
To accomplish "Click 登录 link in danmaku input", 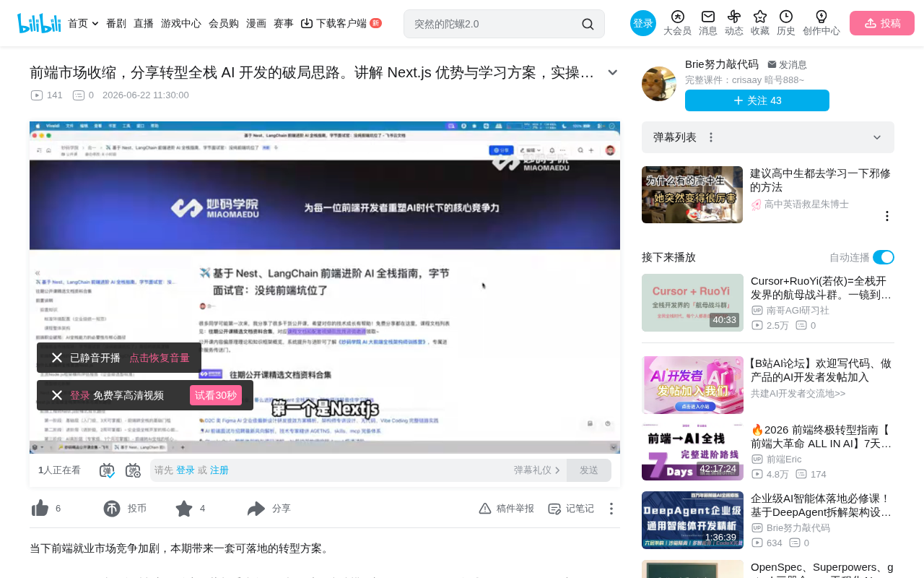I will 186,470.
